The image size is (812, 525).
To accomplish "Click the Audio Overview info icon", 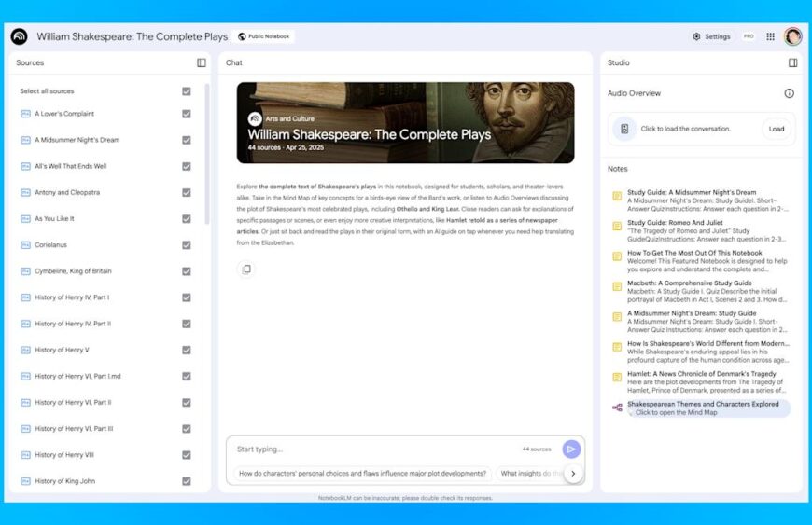I will click(x=790, y=93).
